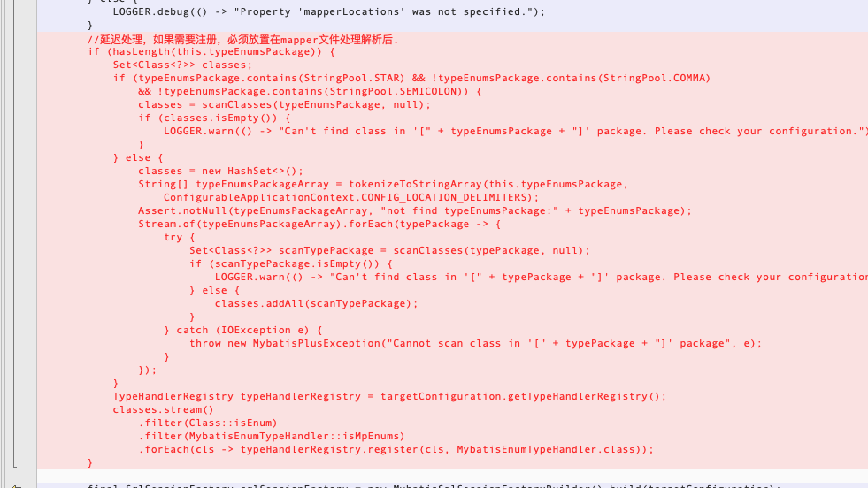
Task: Click the LOGGER.debug mapperLocations line
Action: [329, 11]
